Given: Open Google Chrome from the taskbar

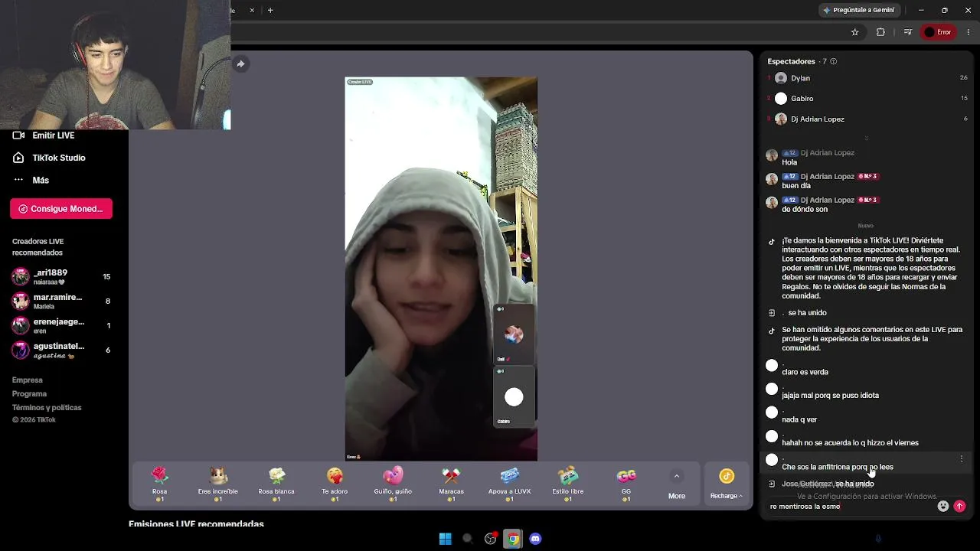Looking at the screenshot, I should (x=513, y=539).
